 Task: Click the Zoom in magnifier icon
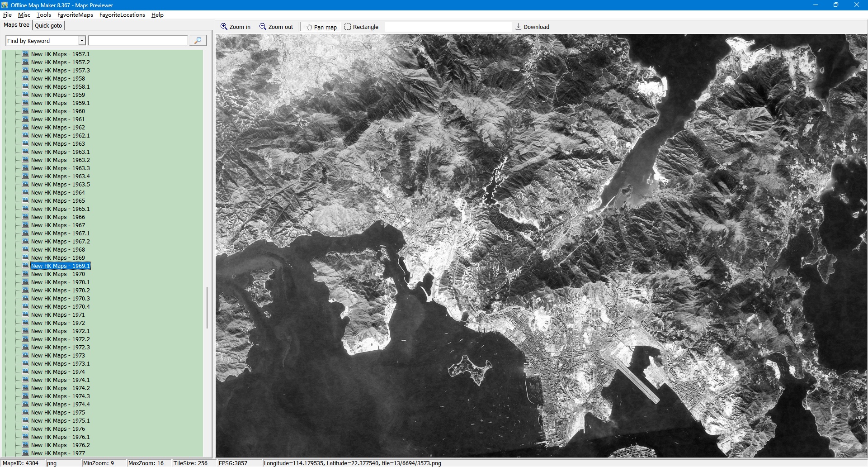click(224, 27)
